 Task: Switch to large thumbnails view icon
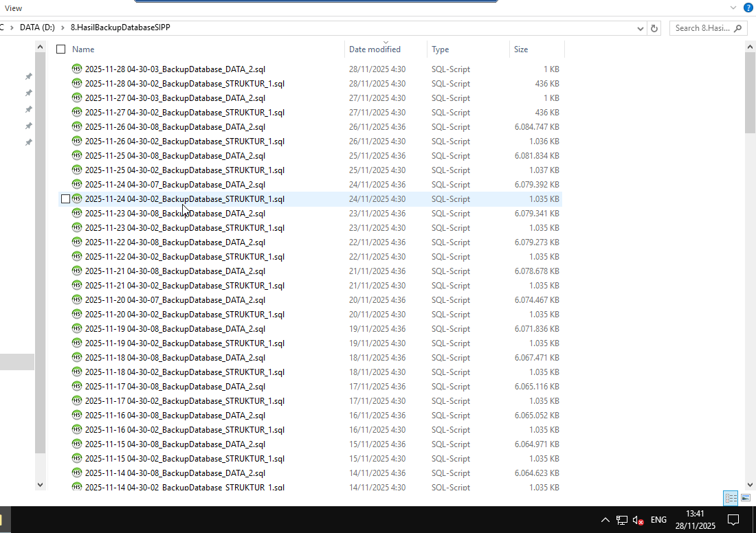(746, 498)
